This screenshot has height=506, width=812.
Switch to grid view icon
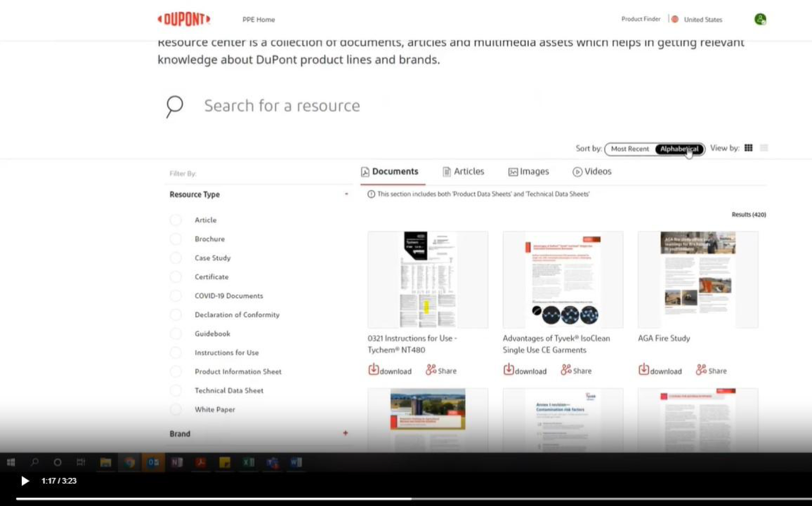click(x=748, y=148)
